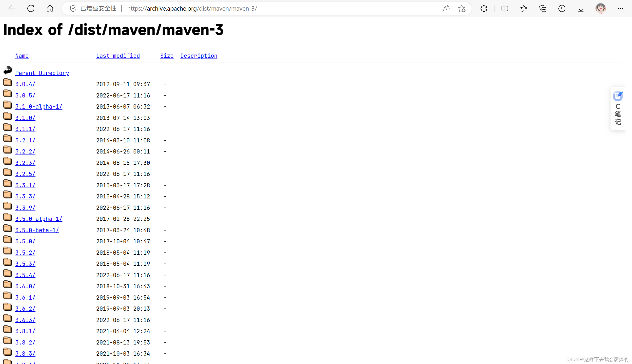Open the favorites list icon
Viewport: 632px width, 364px height.
(524, 8)
